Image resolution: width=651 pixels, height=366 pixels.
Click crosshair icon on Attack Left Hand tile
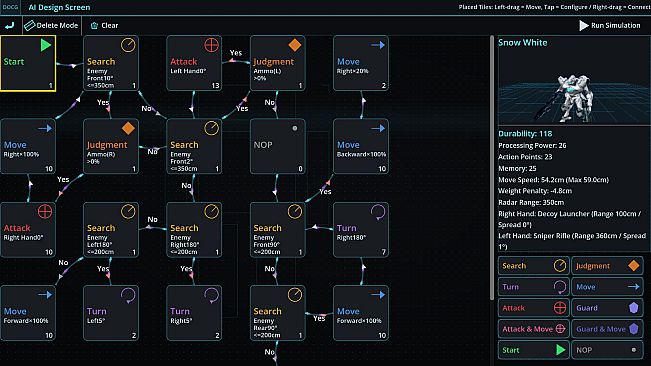pos(211,45)
